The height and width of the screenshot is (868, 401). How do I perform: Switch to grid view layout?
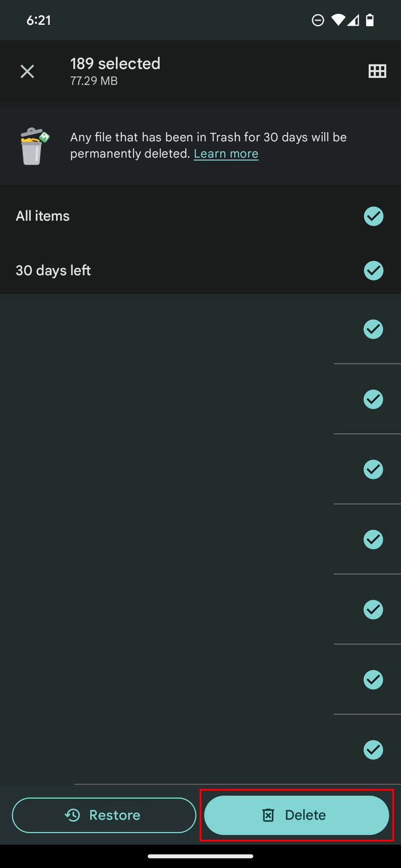[x=377, y=71]
